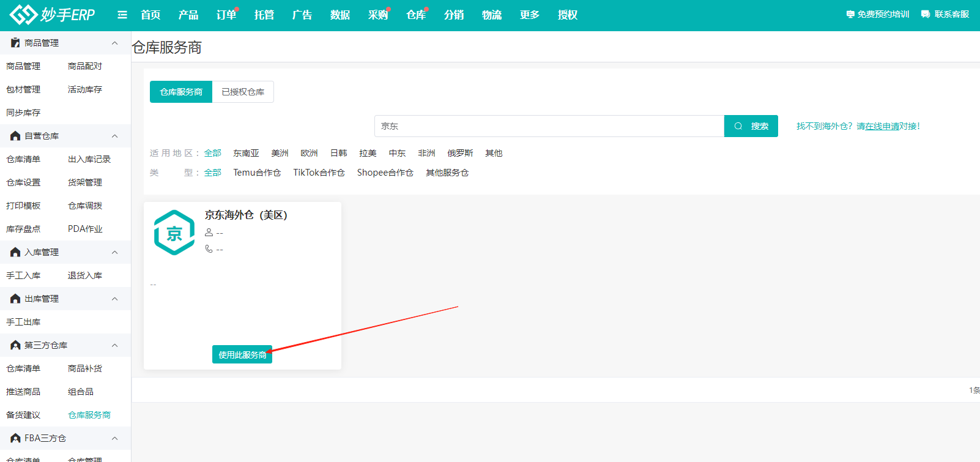This screenshot has height=462, width=980.
Task: Open 备货建议 in the sidebar
Action: (x=23, y=415)
